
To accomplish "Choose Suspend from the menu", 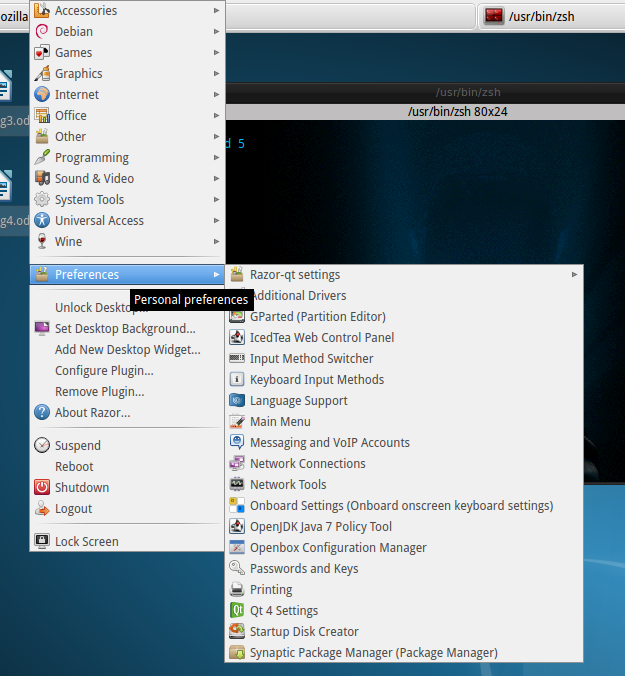I will pos(127,445).
